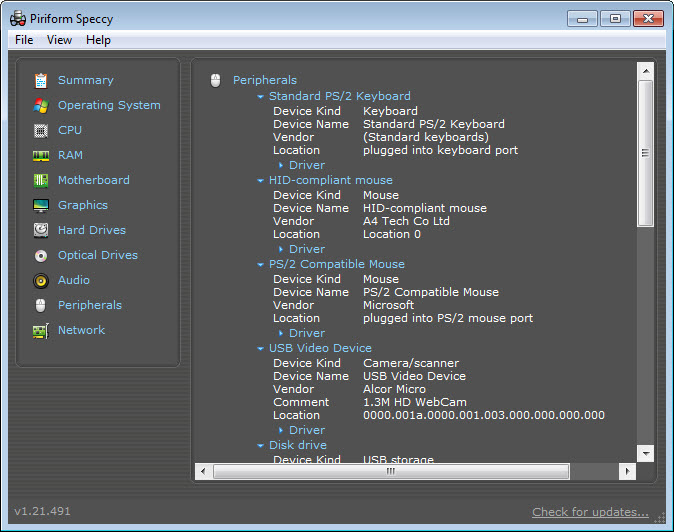Open the File menu

coord(24,40)
